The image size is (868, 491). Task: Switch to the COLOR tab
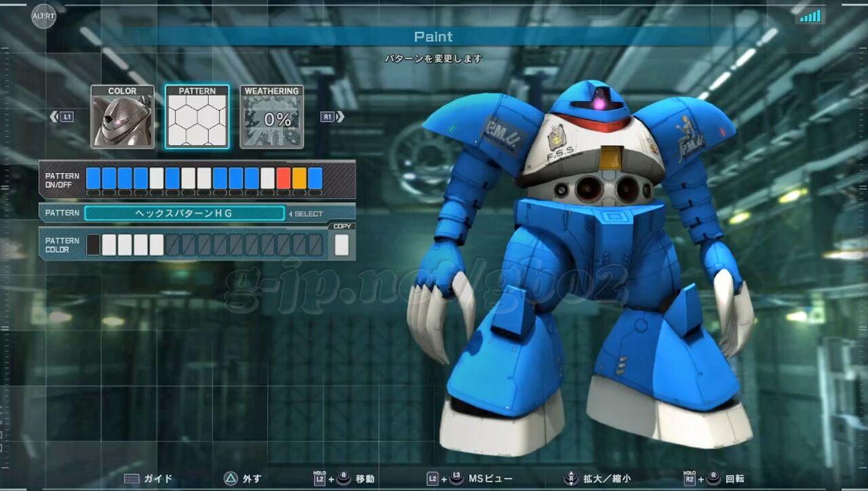point(122,117)
